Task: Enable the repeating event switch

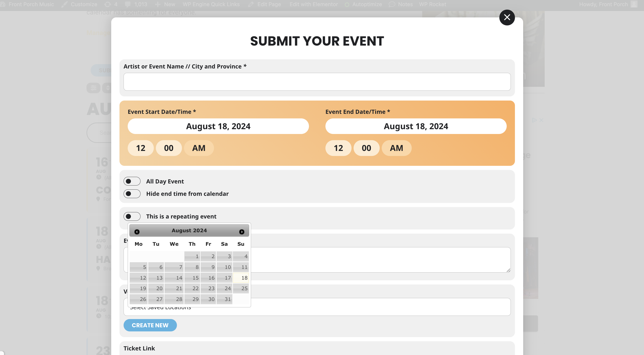Action: pyautogui.click(x=132, y=216)
